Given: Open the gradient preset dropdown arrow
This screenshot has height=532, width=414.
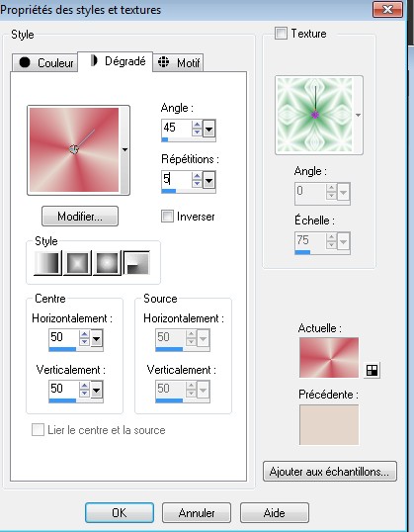Looking at the screenshot, I should (x=124, y=149).
